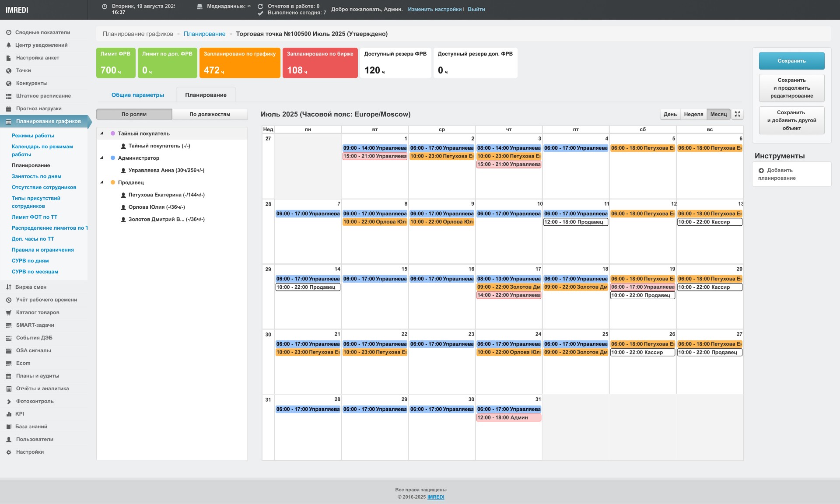The height and width of the screenshot is (504, 840).
Task: Open Центр уведомлений bell icon
Action: (9, 45)
